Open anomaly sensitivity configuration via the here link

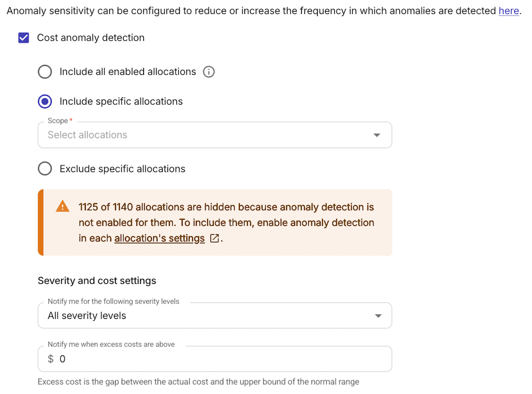[508, 11]
